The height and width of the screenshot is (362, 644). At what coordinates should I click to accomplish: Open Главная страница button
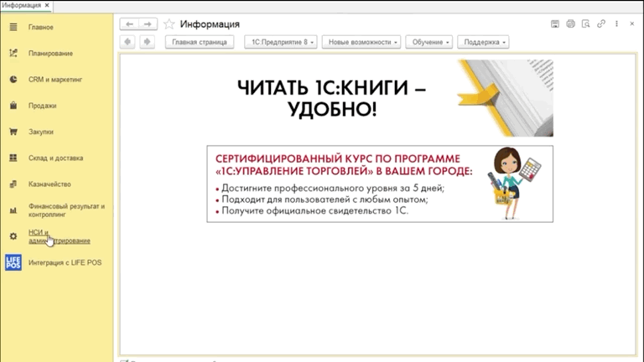pyautogui.click(x=200, y=42)
